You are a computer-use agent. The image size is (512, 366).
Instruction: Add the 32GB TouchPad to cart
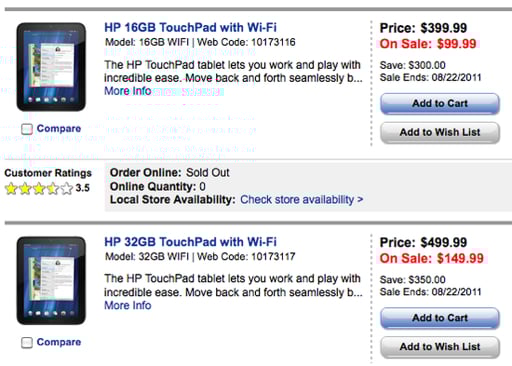pyautogui.click(x=440, y=318)
